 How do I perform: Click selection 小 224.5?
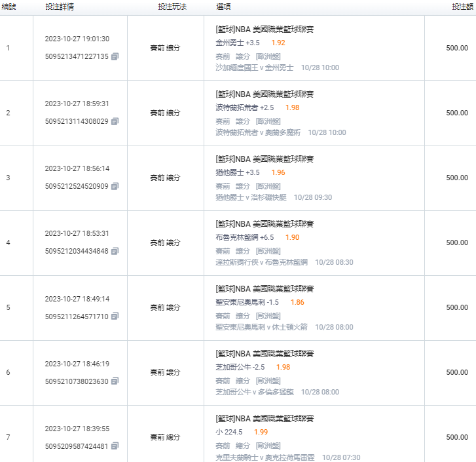point(229,432)
